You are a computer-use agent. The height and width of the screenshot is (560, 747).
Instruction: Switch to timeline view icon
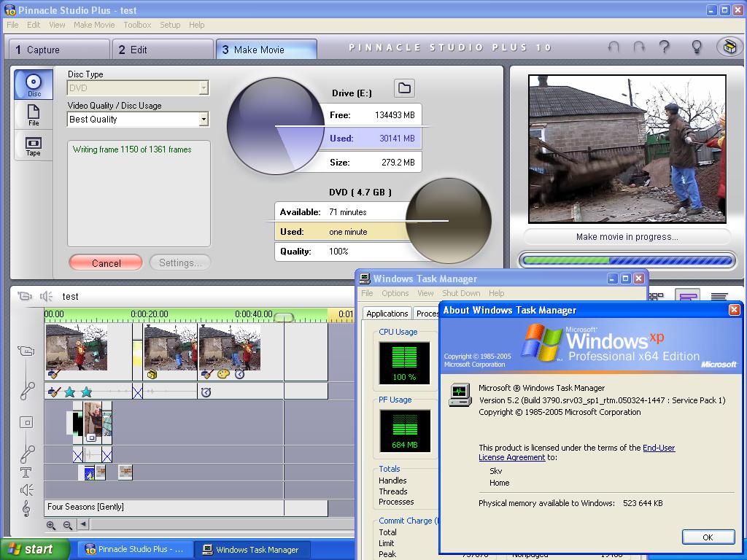click(x=687, y=297)
